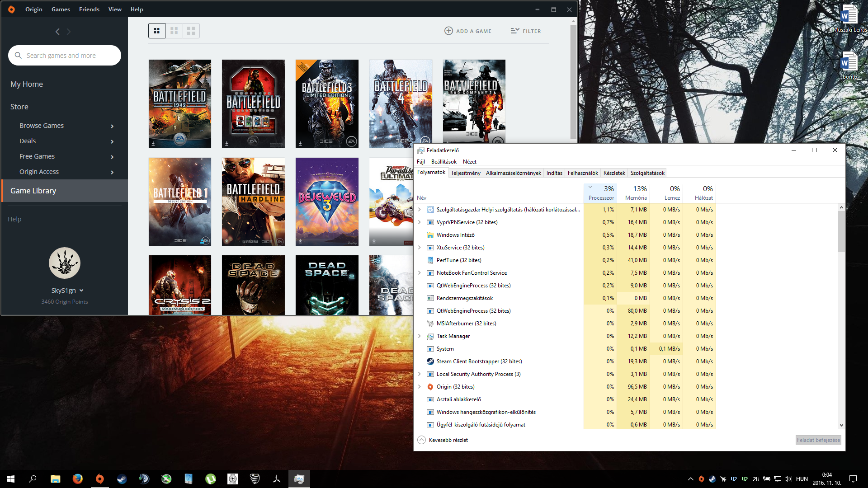Switch to the Teljesítmény tab
This screenshot has width=868, height=488.
465,173
